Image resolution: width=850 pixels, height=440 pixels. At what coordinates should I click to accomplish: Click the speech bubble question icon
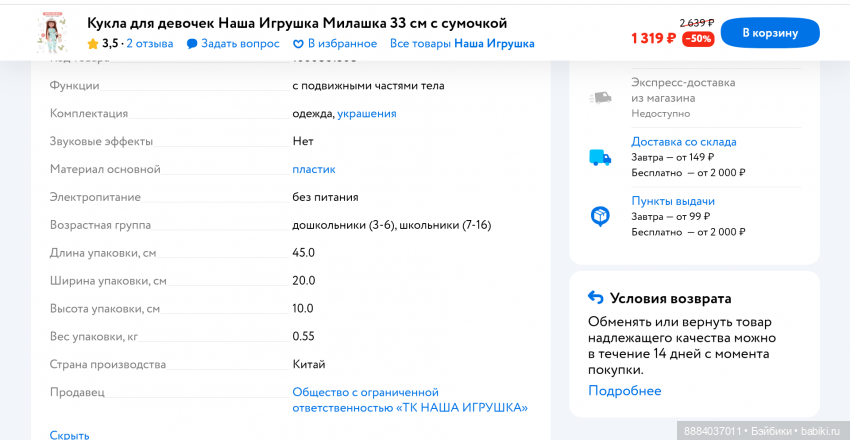click(x=192, y=44)
